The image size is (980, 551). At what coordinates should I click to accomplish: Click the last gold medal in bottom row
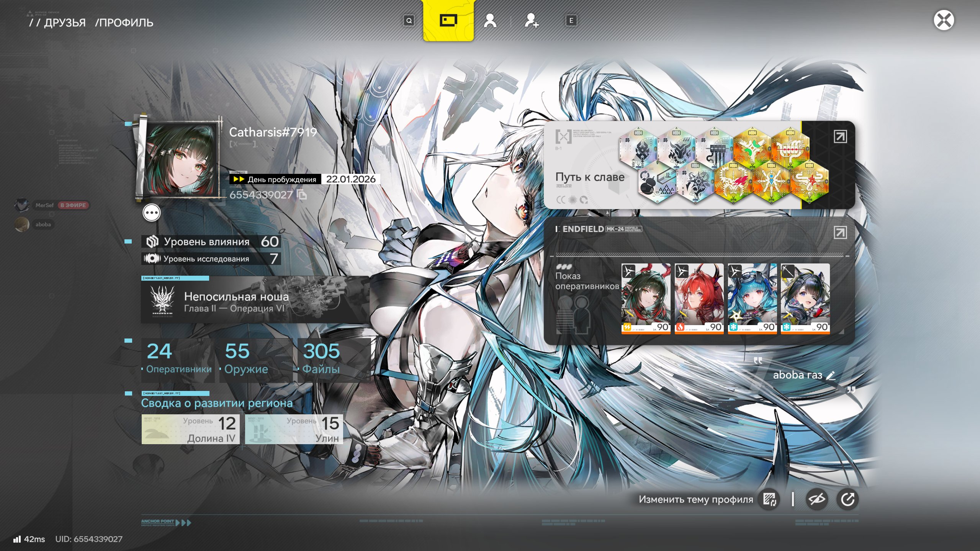tap(809, 182)
